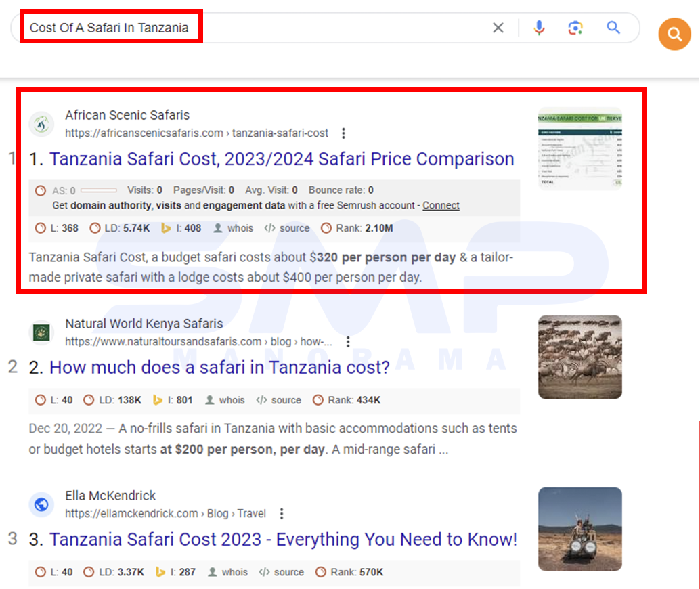Click Natural World Kenya Safaris favicon
This screenshot has height=589, width=700.
[x=41, y=332]
